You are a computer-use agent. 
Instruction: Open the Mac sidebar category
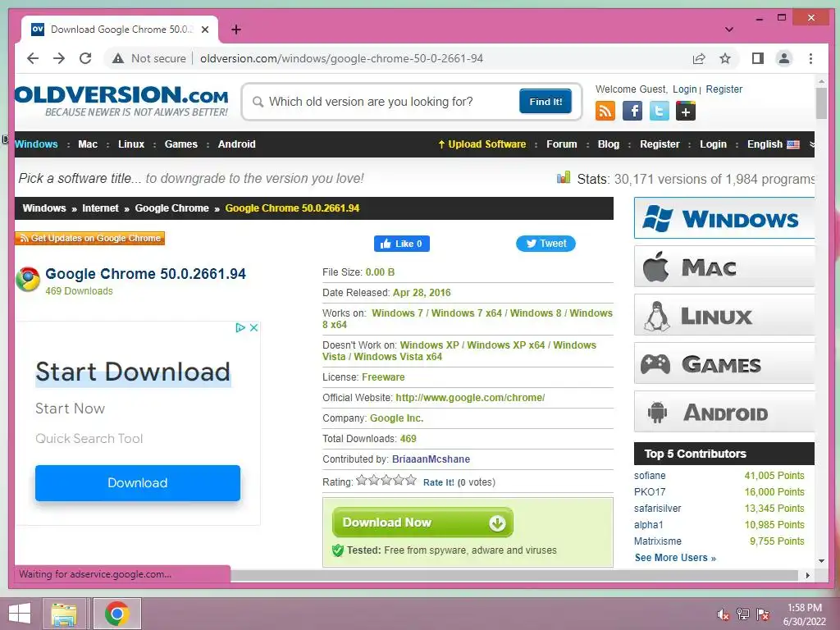pyautogui.click(x=724, y=267)
